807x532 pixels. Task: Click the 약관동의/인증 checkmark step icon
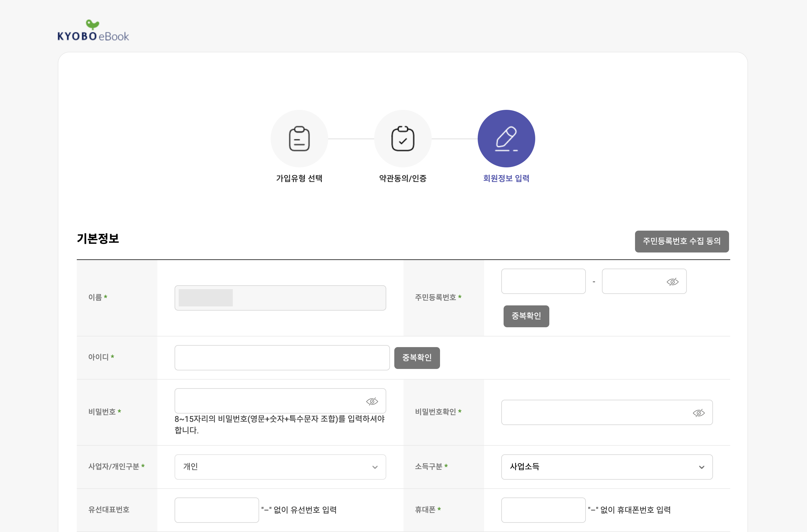tap(403, 138)
